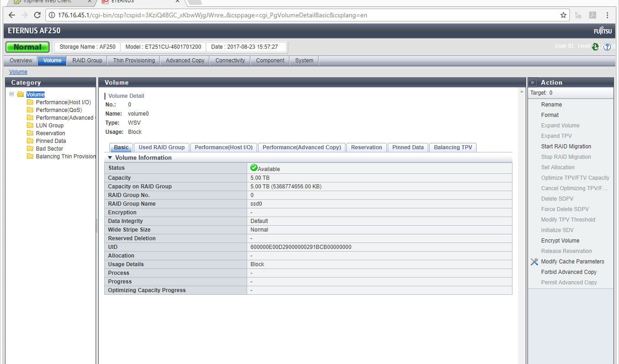Reload the page with browser refresh icon

click(x=37, y=15)
